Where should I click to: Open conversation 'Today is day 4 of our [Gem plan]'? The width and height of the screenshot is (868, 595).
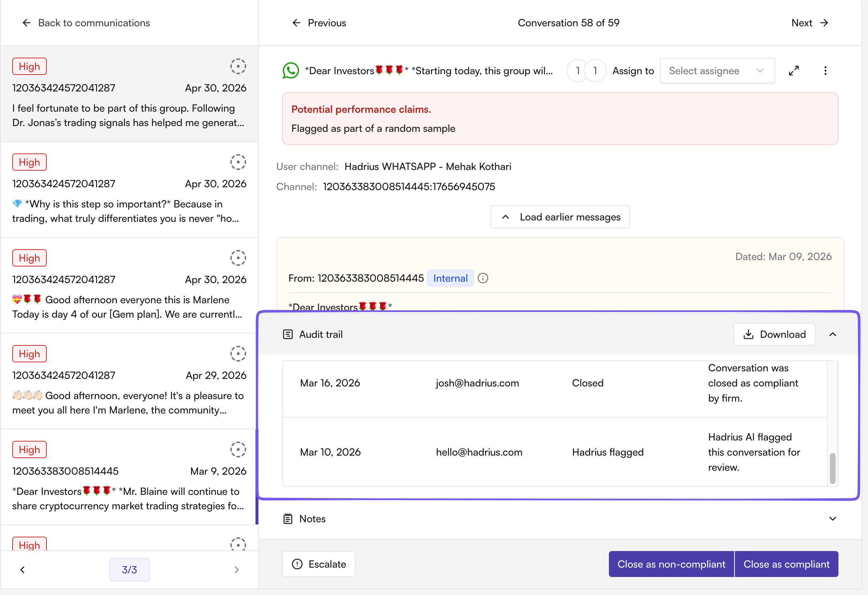coord(129,285)
